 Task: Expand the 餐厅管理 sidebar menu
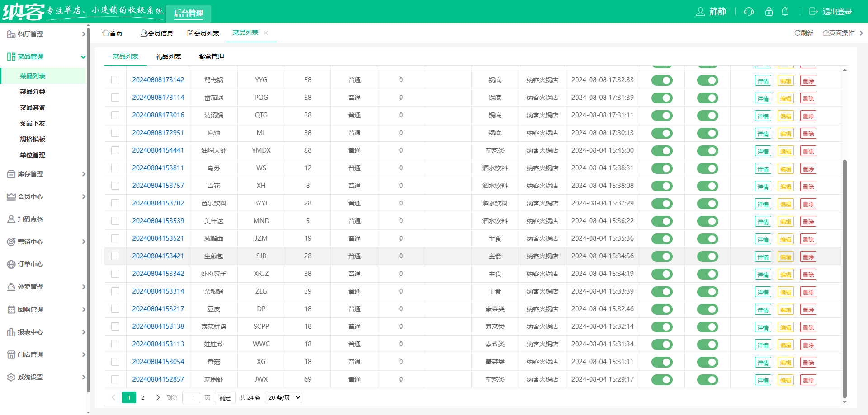pyautogui.click(x=45, y=34)
